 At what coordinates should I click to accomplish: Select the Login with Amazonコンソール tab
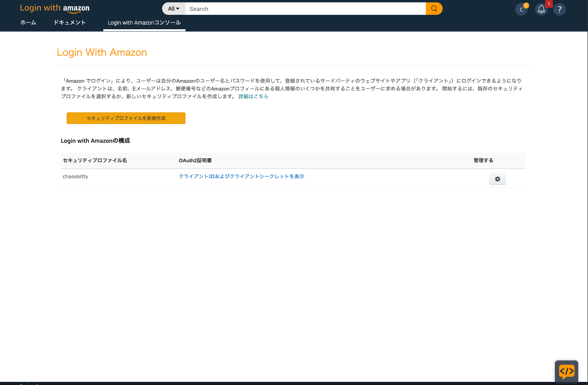pyautogui.click(x=144, y=23)
